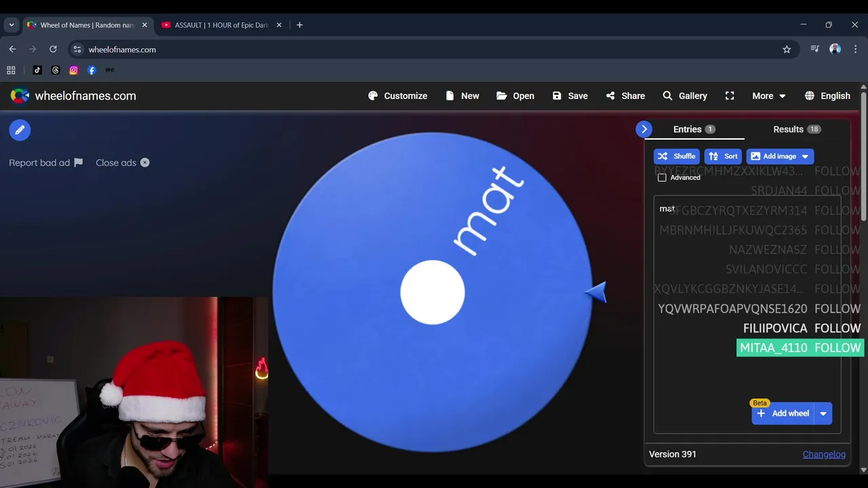
Task: Enable the Advanced checkbox
Action: coord(662,178)
